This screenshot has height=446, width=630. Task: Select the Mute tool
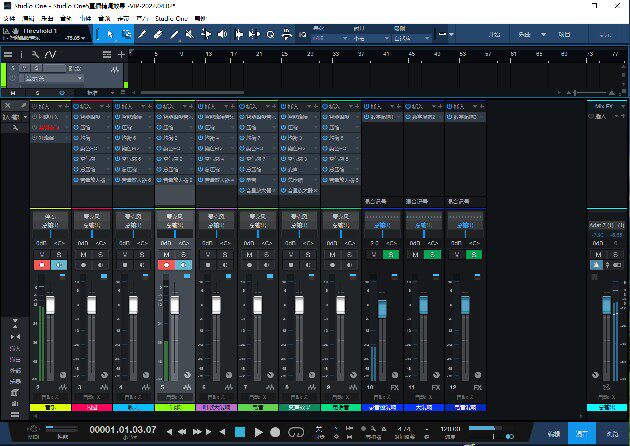[x=190, y=35]
